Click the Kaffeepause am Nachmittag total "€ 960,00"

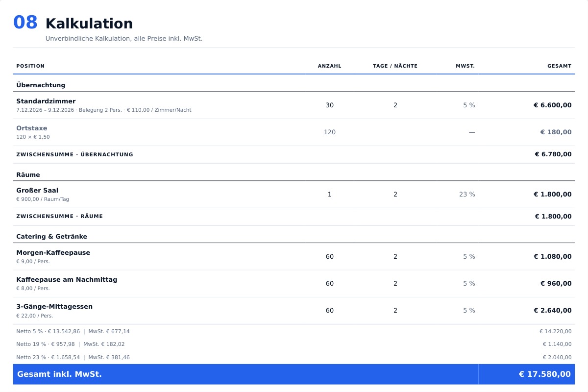pos(556,284)
